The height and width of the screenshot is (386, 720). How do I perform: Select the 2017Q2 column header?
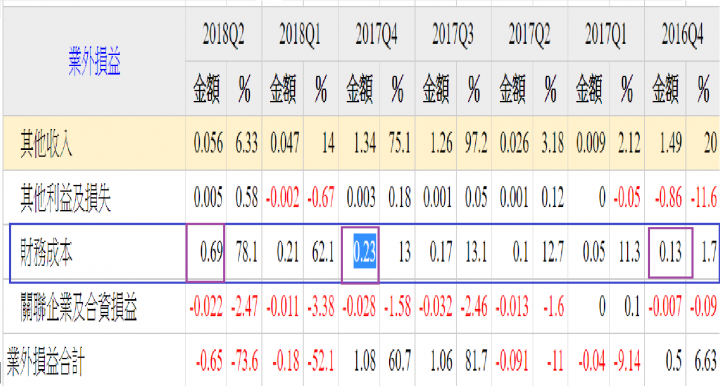pos(529,34)
